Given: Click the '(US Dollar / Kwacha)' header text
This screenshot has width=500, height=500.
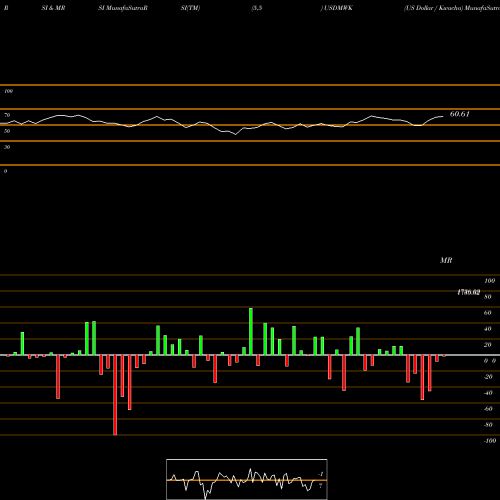Looking at the screenshot, I should pos(433,8).
